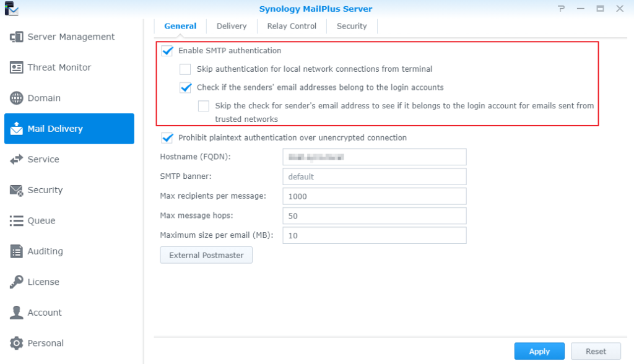Click the External Postmaster button
The image size is (634, 364).
206,255
